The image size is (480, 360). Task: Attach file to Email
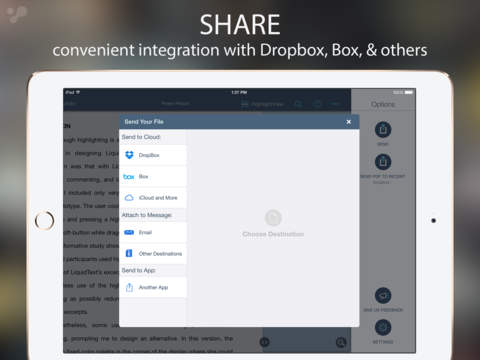153,233
